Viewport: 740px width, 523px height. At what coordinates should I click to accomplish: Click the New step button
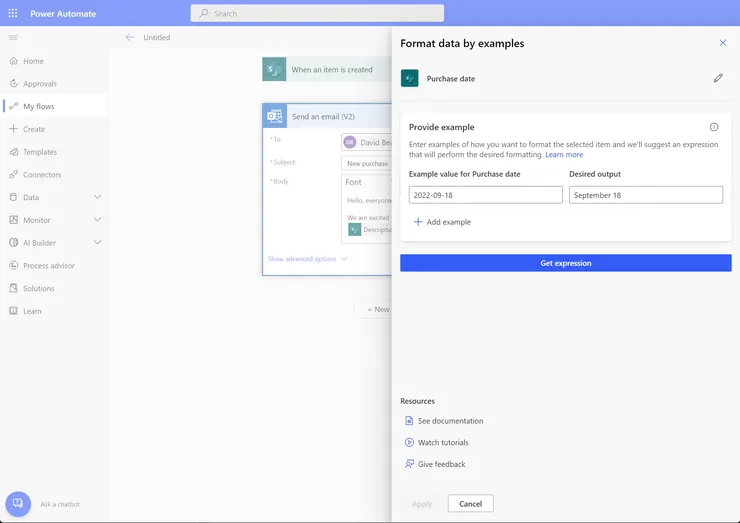[x=373, y=309]
